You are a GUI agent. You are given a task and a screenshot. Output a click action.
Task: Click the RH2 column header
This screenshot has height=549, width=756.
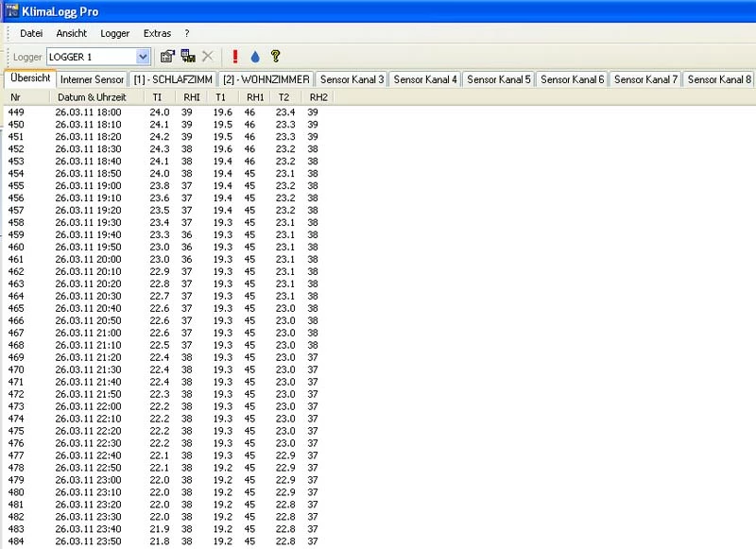tap(318, 97)
